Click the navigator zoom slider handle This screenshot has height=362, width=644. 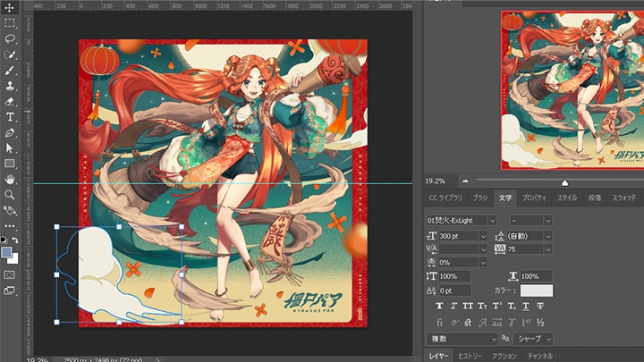(564, 182)
